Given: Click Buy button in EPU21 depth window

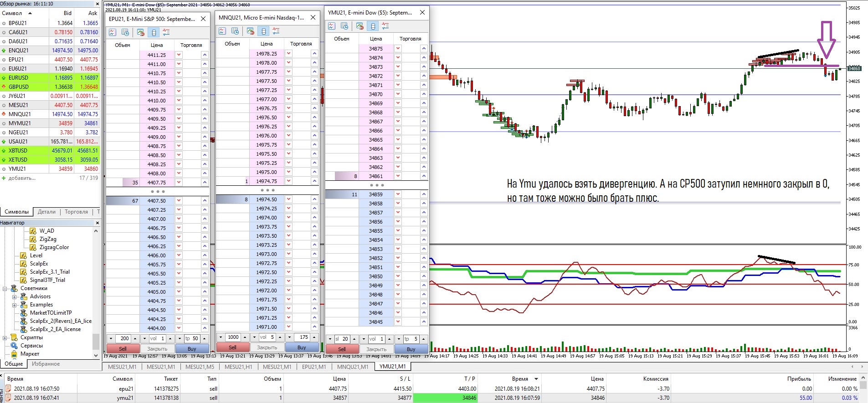Looking at the screenshot, I should 192,348.
